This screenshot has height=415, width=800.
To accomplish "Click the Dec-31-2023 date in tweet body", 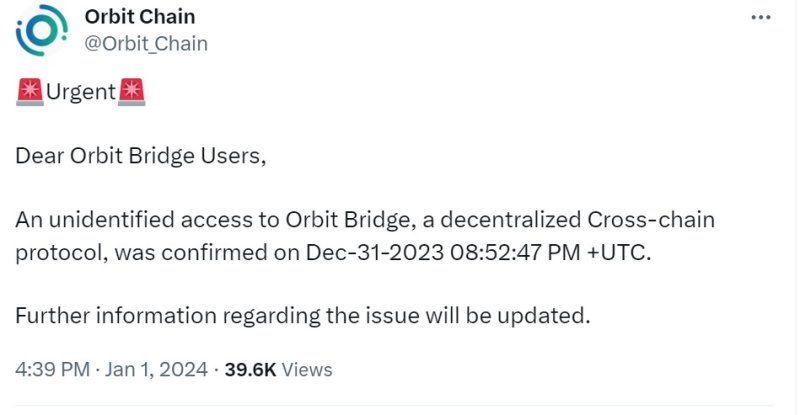I will [x=371, y=251].
